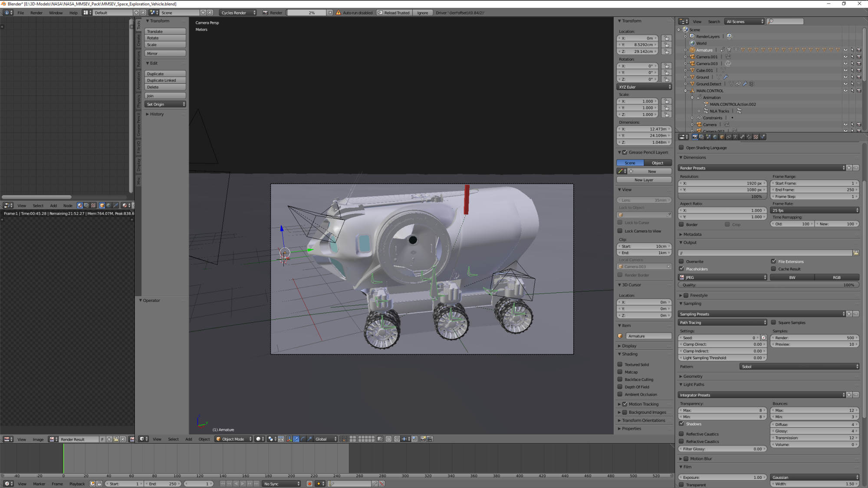Select the rotate manipulator arc icon
The image size is (868, 488).
pos(302,439)
